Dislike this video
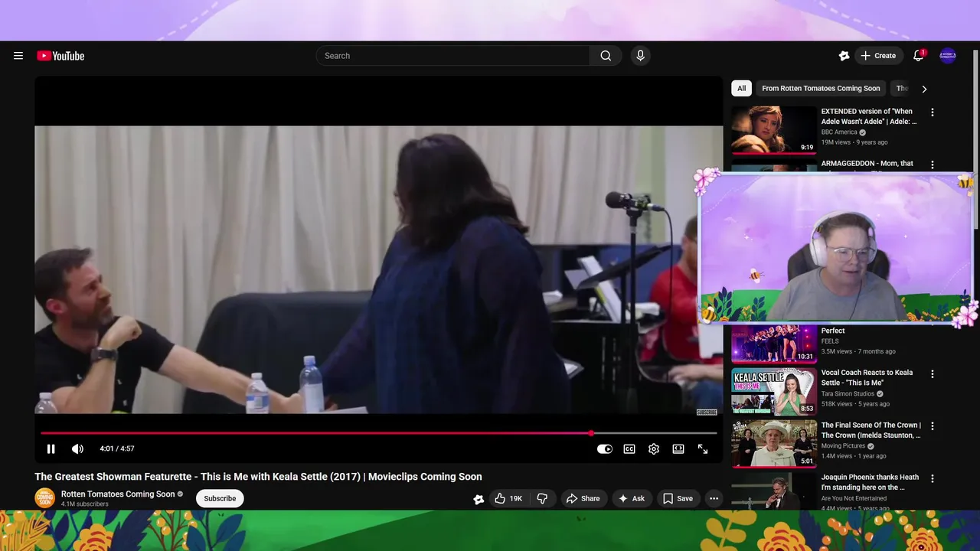The width and height of the screenshot is (980, 551). pos(542,498)
